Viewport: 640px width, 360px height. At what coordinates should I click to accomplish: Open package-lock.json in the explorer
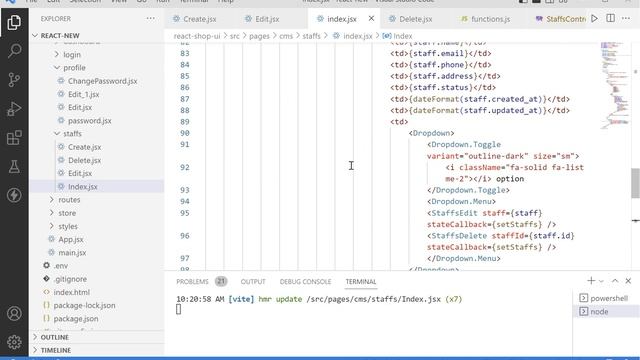[x=97, y=305]
